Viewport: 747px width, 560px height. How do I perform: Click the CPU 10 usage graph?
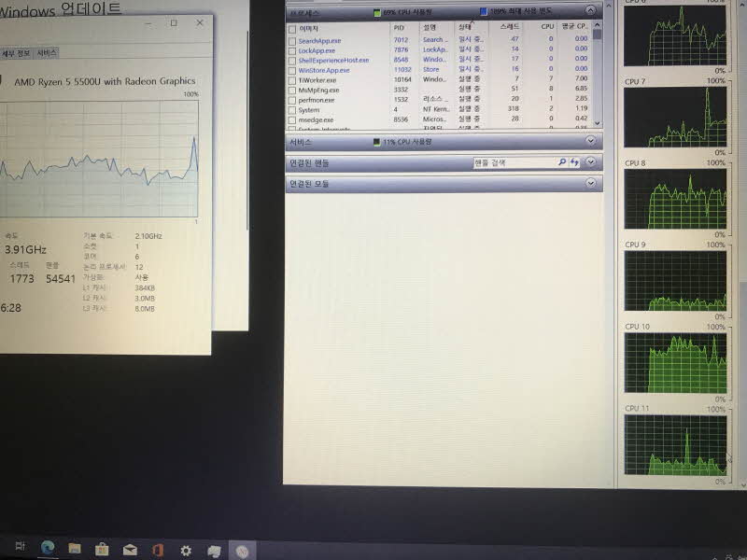click(675, 363)
